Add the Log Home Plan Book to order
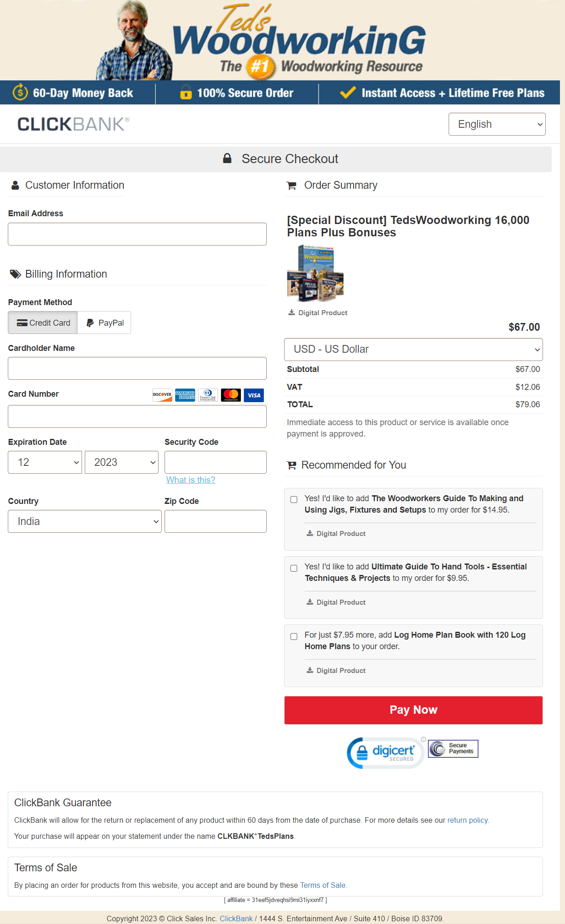The width and height of the screenshot is (565, 924). pyautogui.click(x=294, y=636)
